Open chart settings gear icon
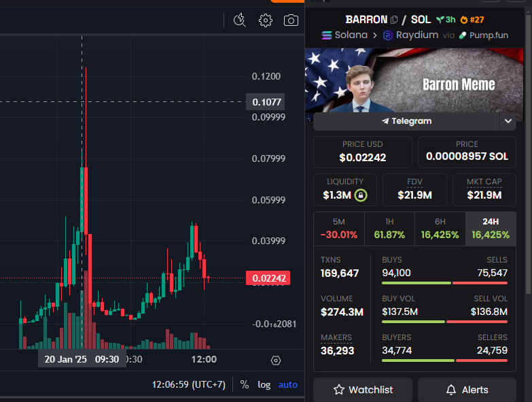The image size is (532, 402). point(266,20)
